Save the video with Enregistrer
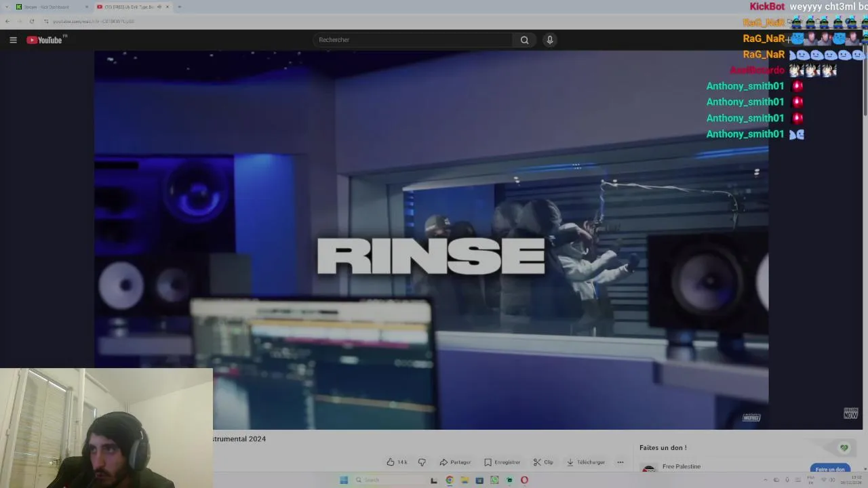The image size is (868, 488). (x=502, y=462)
